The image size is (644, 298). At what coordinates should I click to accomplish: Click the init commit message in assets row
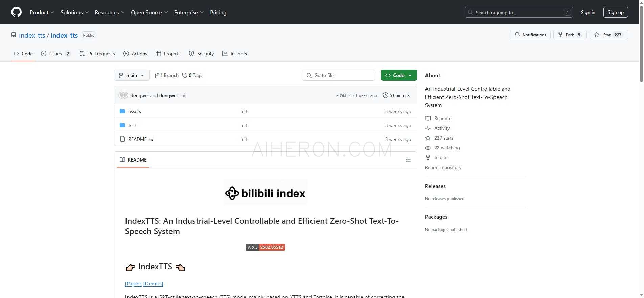click(244, 111)
